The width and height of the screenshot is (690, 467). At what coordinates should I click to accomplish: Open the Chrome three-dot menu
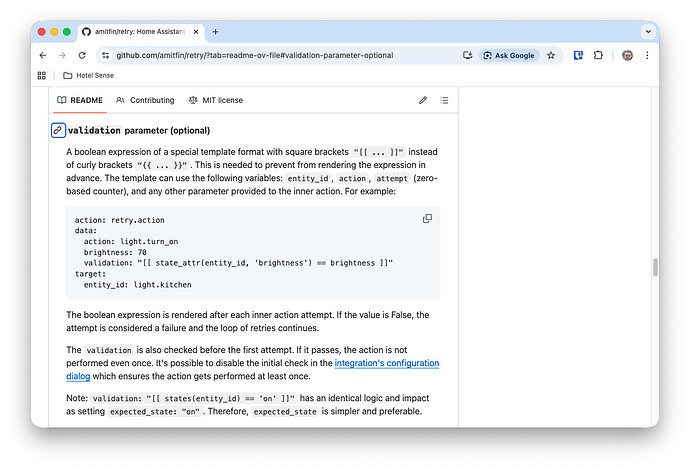[646, 55]
